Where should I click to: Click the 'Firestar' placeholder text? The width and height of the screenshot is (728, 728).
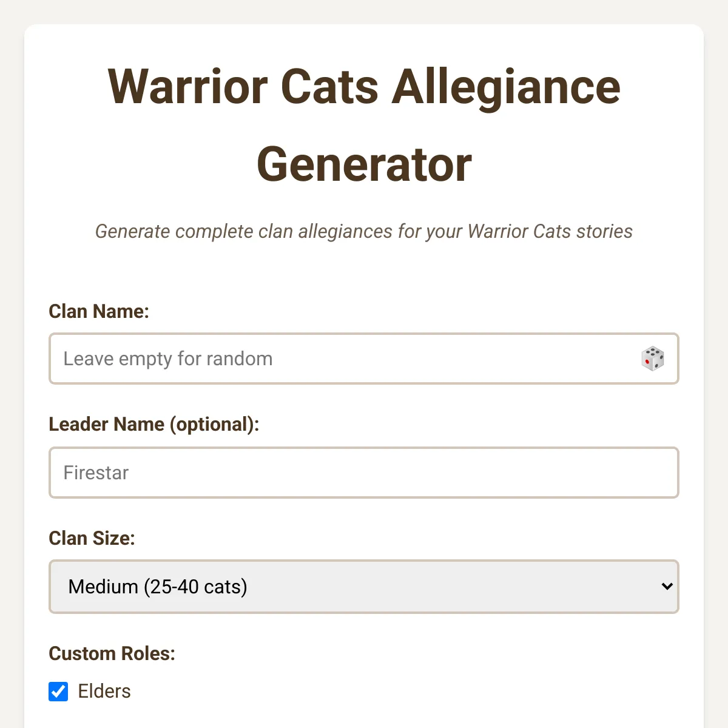point(96,473)
